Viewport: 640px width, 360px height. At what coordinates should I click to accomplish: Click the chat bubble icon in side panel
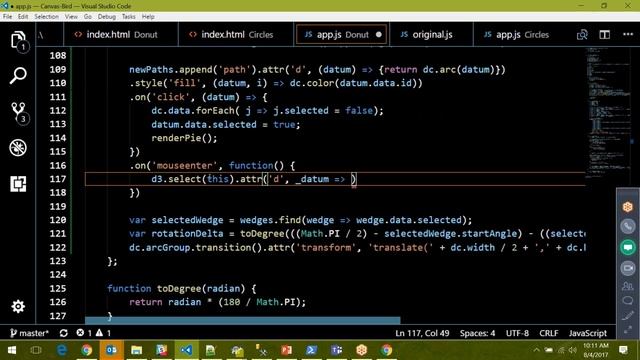point(628,301)
